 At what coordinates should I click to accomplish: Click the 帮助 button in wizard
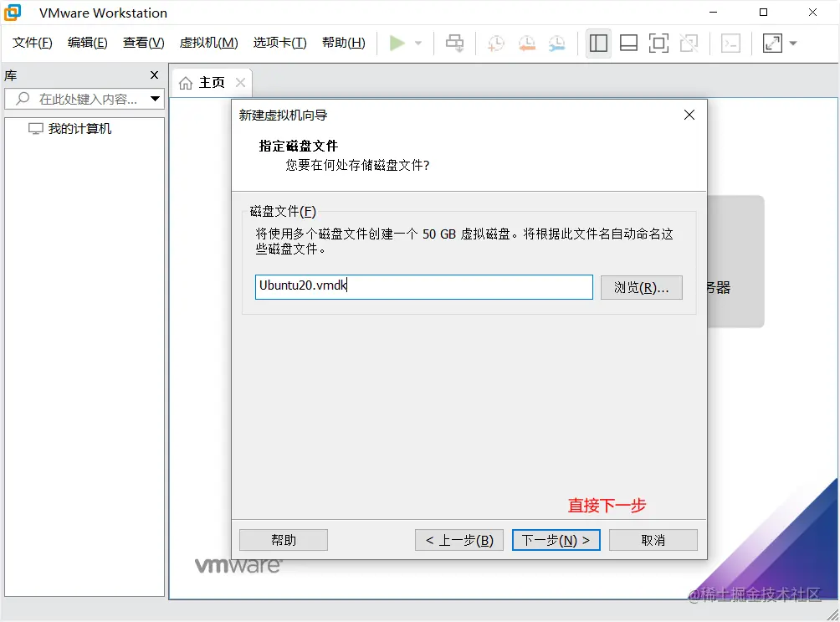tap(284, 540)
